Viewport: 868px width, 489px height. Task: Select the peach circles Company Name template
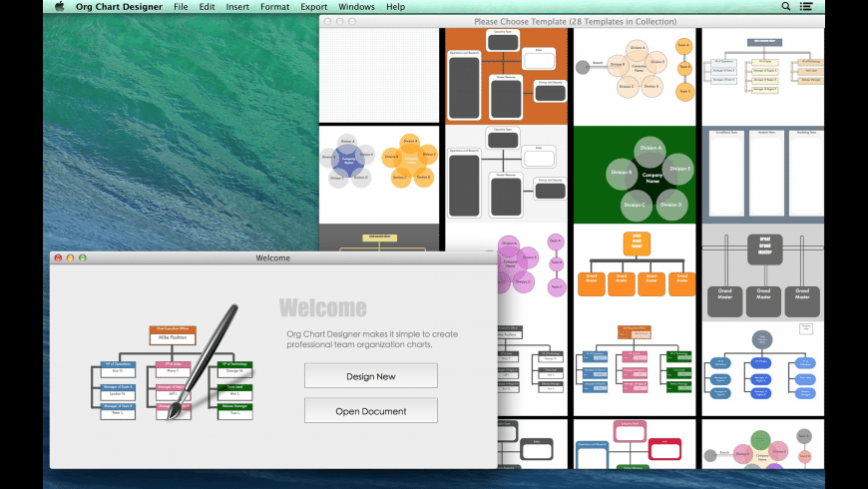point(635,76)
